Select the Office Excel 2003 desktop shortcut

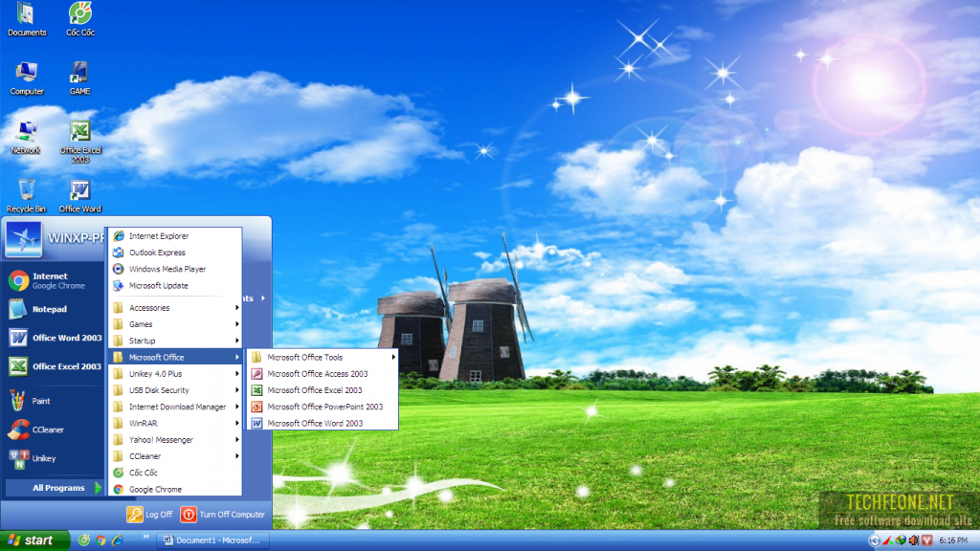coord(80,143)
